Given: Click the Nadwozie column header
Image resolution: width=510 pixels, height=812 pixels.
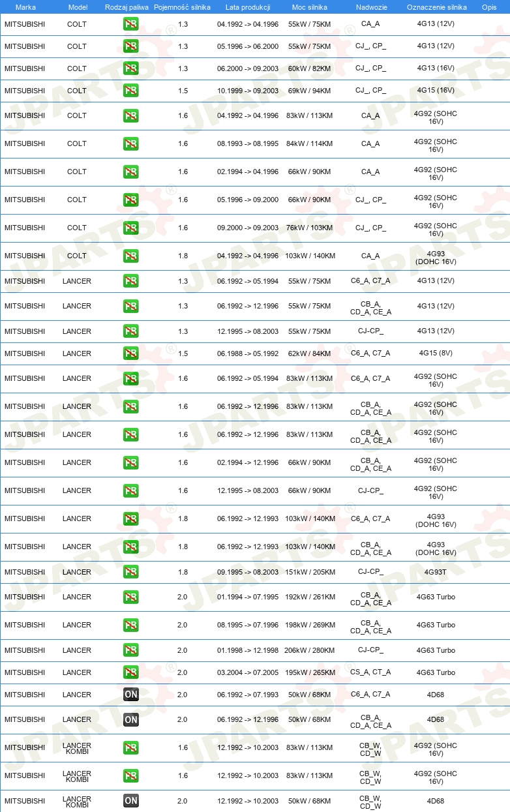Looking at the screenshot, I should click(x=370, y=7).
